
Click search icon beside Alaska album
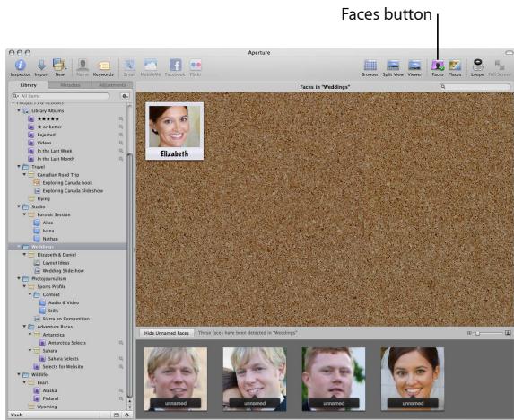(x=121, y=390)
